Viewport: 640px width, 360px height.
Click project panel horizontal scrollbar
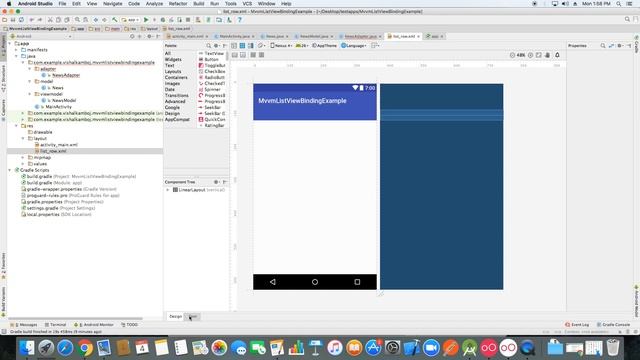(76, 318)
